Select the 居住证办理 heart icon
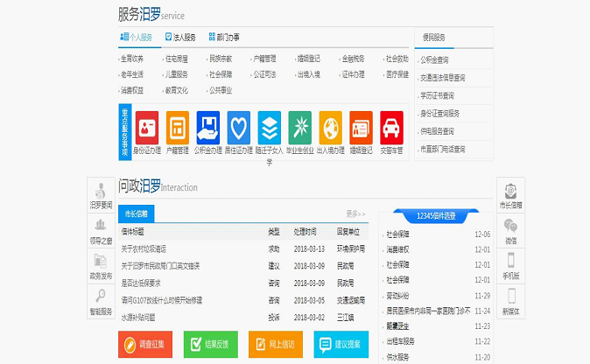590x364 pixels. 239,128
